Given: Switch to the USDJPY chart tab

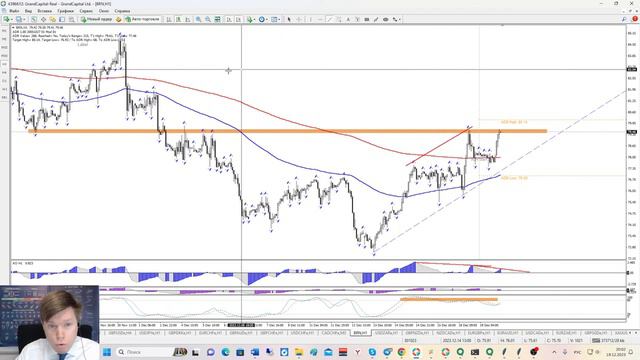Looking at the screenshot, I should pyautogui.click(x=150, y=333).
